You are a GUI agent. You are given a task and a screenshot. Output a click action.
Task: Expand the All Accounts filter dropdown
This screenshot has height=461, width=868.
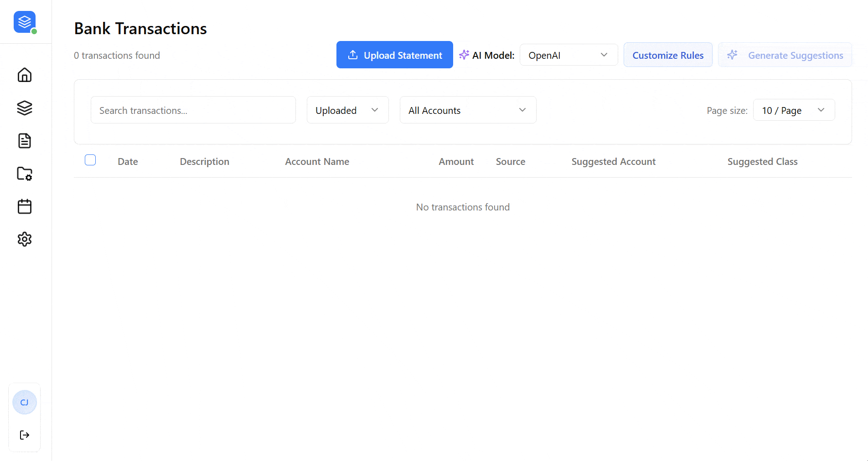tap(468, 110)
